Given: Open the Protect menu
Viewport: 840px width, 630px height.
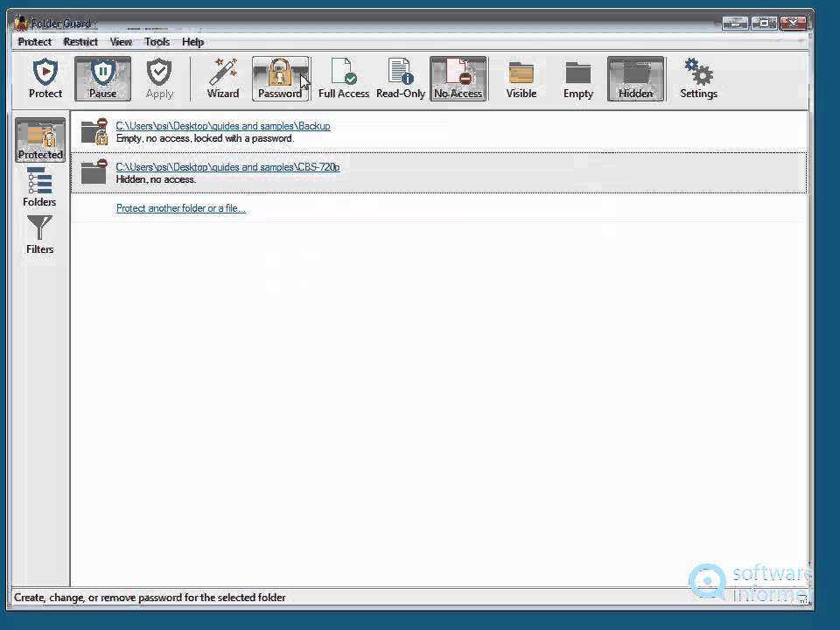Looking at the screenshot, I should point(35,42).
